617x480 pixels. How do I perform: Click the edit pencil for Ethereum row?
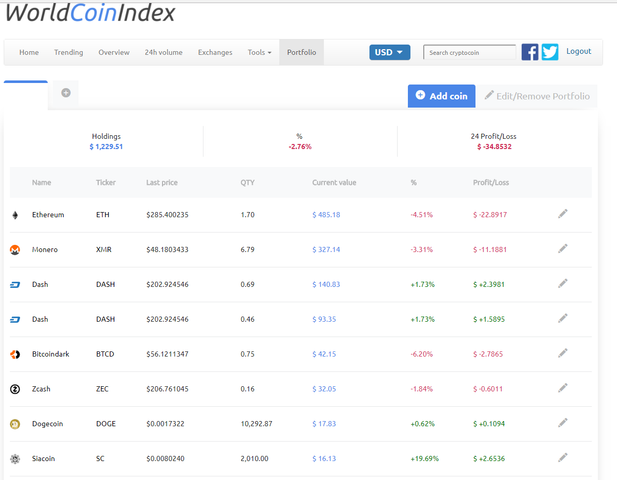pos(563,214)
